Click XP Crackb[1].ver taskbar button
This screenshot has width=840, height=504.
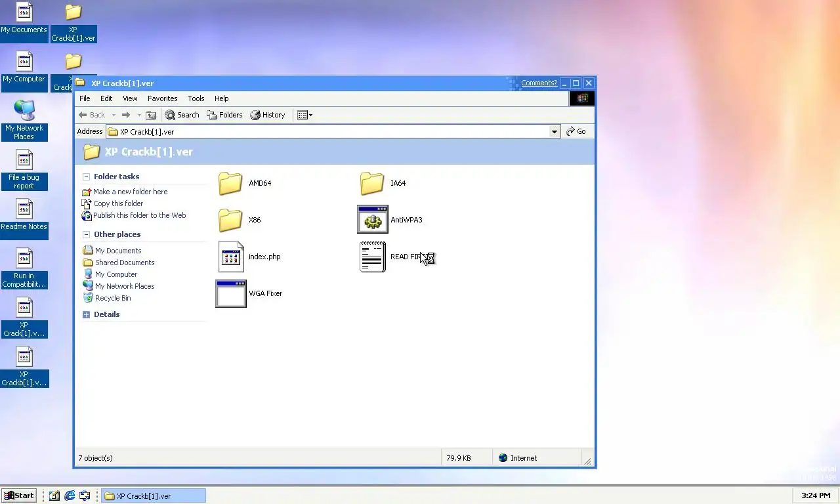pos(154,495)
